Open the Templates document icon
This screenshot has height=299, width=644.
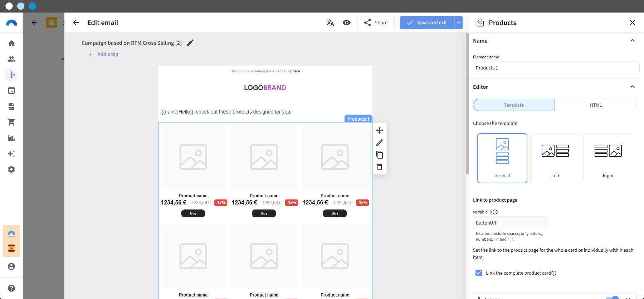[x=11, y=106]
